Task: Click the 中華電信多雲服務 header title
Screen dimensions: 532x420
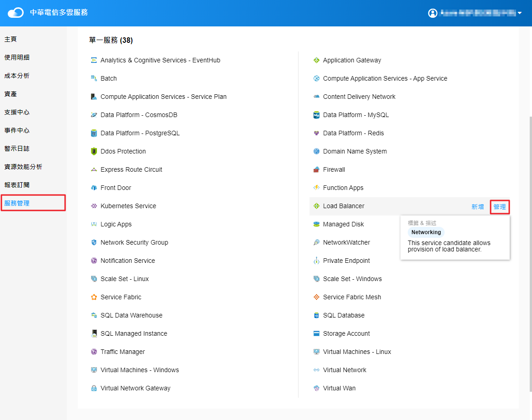Action: click(59, 13)
